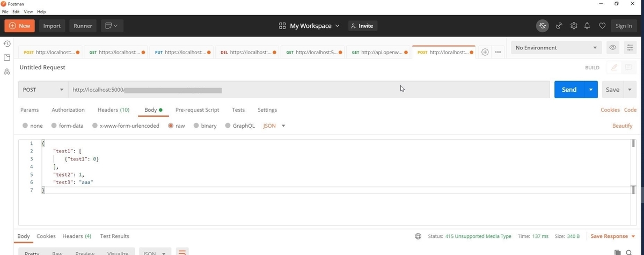Select the GraphQL body type
The height and width of the screenshot is (255, 644).
240,126
